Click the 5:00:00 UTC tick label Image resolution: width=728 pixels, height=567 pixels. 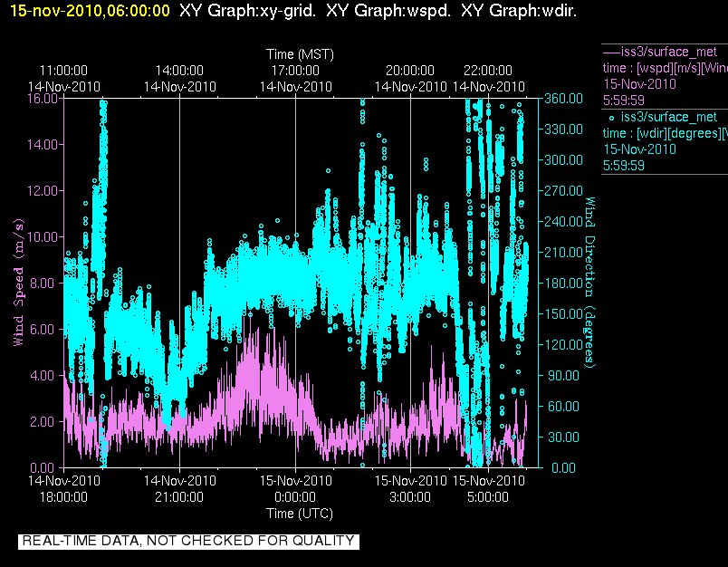(488, 497)
